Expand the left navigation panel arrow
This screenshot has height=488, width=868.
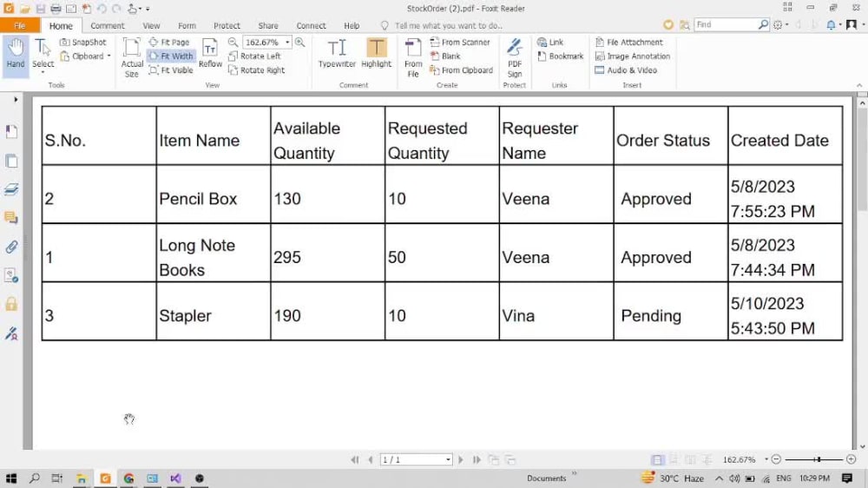coord(16,100)
